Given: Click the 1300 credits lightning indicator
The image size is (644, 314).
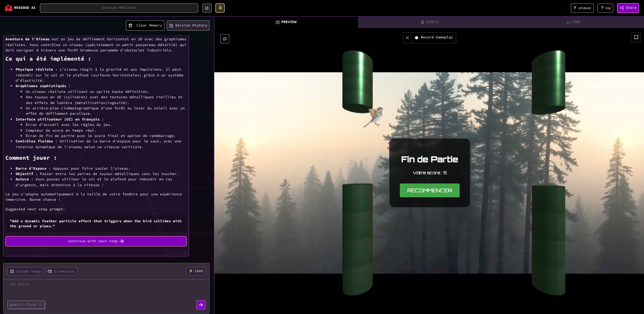Looking at the screenshot, I should 196,271.
